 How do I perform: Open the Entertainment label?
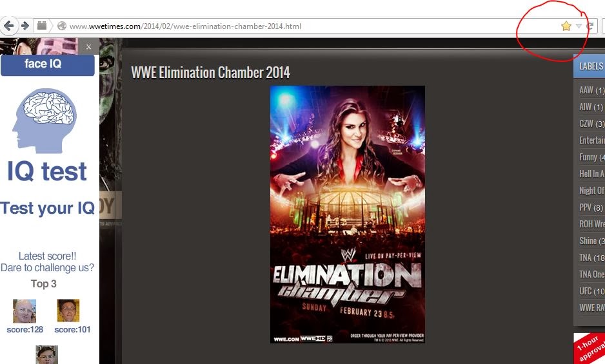pos(592,140)
